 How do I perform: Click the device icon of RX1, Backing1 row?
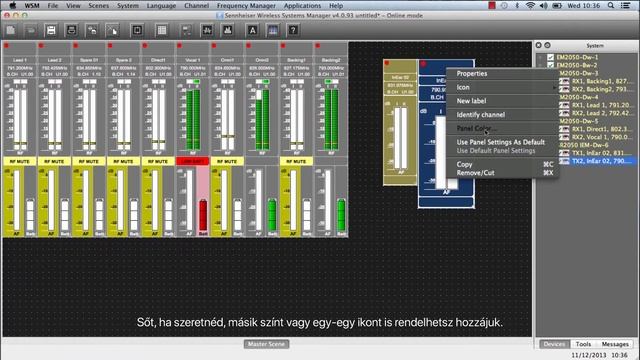point(564,81)
